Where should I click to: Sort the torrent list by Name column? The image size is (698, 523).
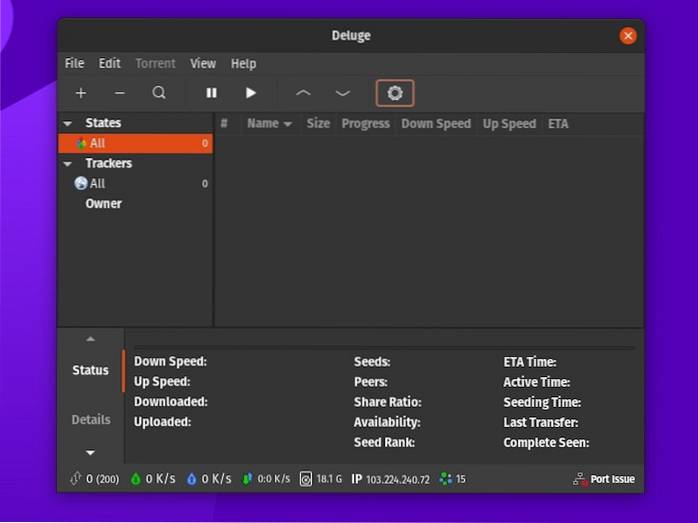point(263,124)
